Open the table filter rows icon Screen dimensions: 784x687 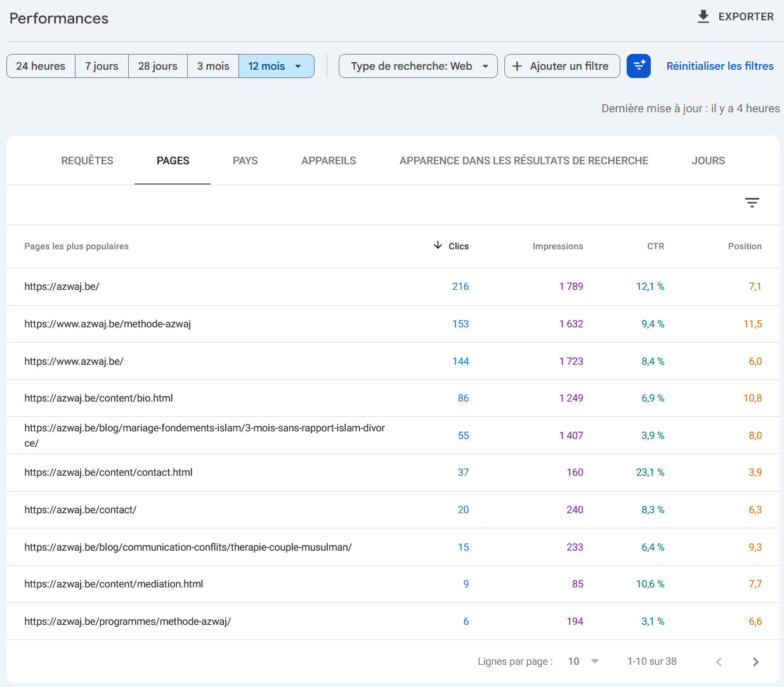[752, 203]
